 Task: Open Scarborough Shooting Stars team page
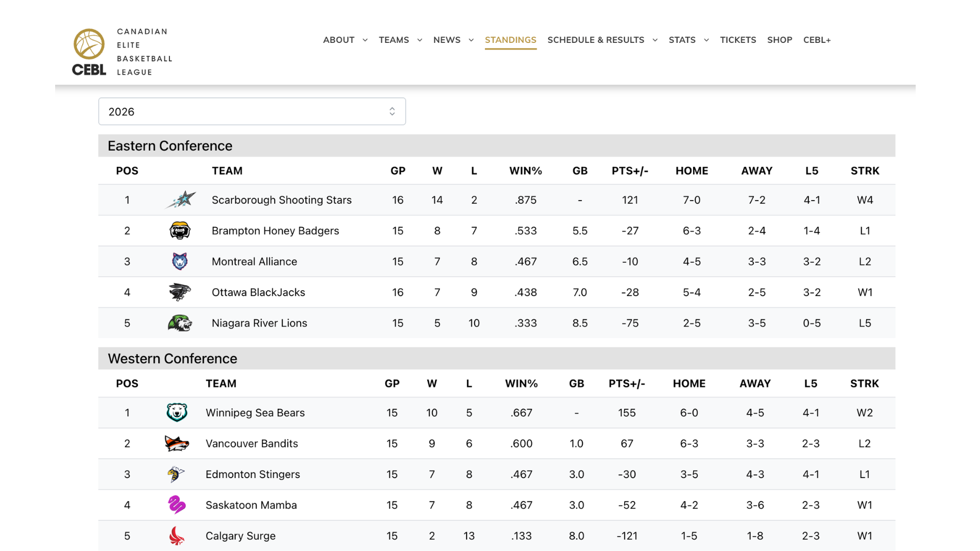[x=282, y=200]
